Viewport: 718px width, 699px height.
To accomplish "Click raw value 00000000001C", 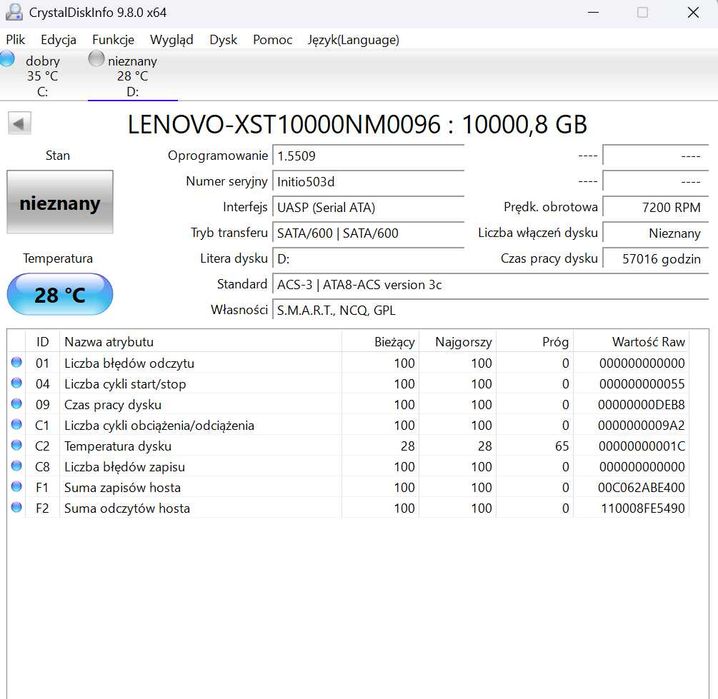I will [642, 446].
